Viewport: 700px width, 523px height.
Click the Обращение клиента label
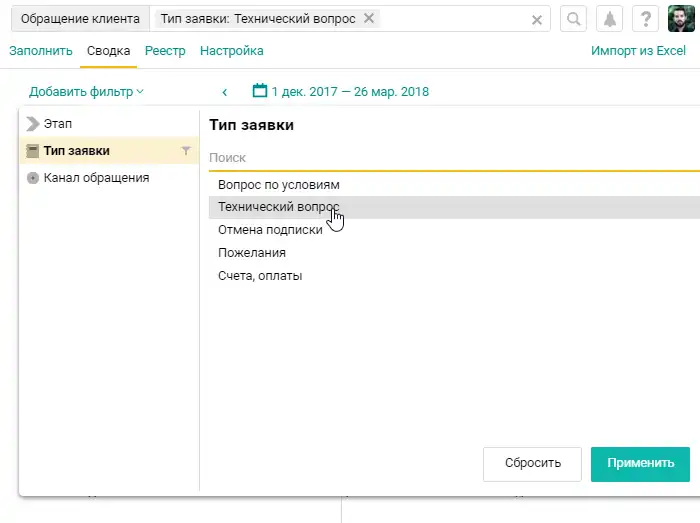click(80, 19)
